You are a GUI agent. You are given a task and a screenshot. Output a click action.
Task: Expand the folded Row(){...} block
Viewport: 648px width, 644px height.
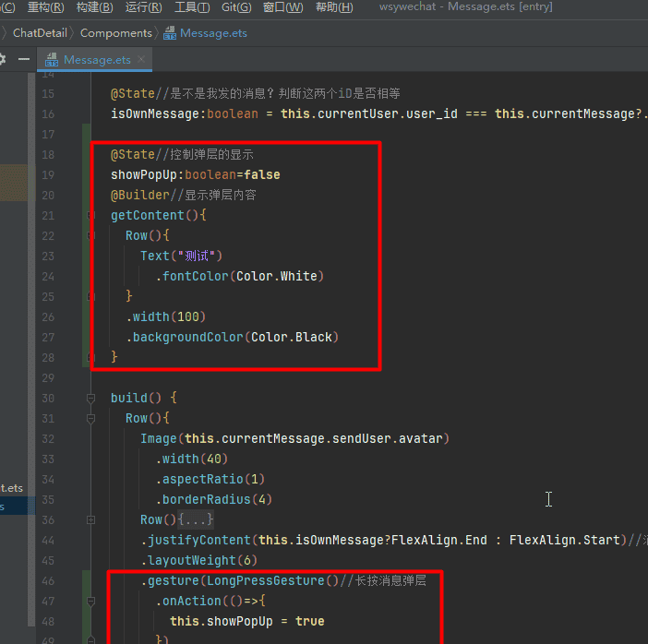(x=90, y=520)
